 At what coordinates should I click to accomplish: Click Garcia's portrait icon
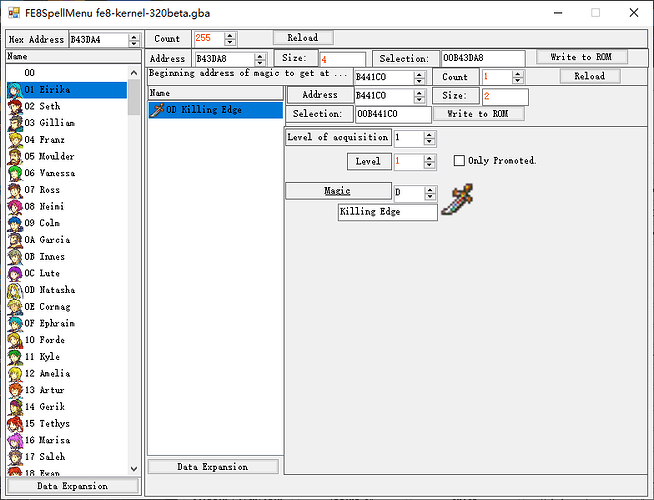[15, 240]
